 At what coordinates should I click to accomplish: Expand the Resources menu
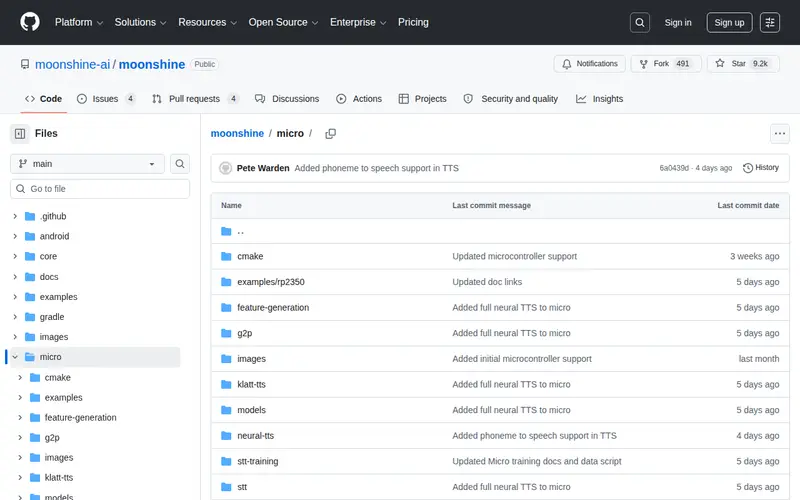(207, 22)
